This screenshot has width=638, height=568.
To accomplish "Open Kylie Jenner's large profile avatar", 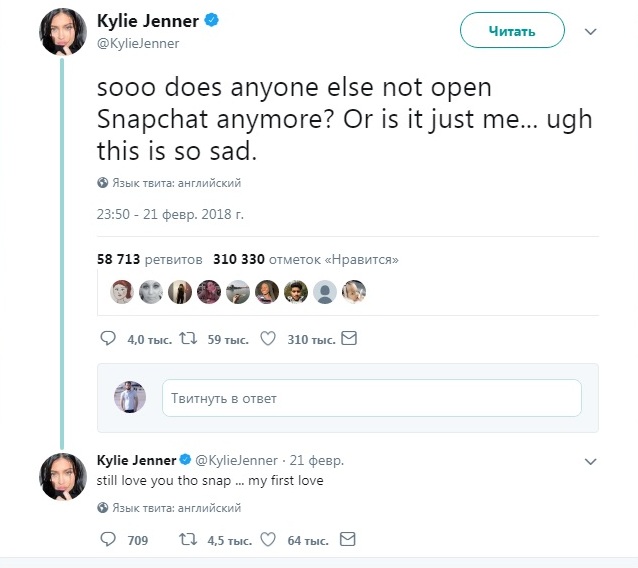I will tap(63, 32).
